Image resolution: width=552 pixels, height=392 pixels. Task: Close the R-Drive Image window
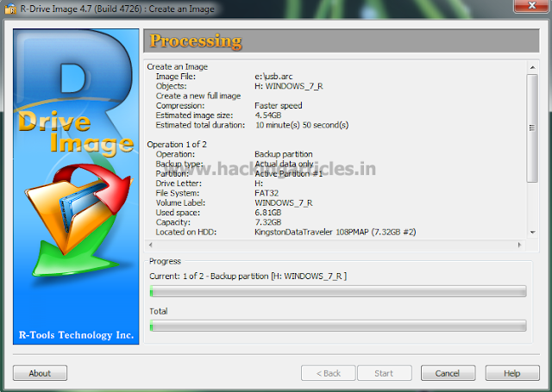point(531,6)
